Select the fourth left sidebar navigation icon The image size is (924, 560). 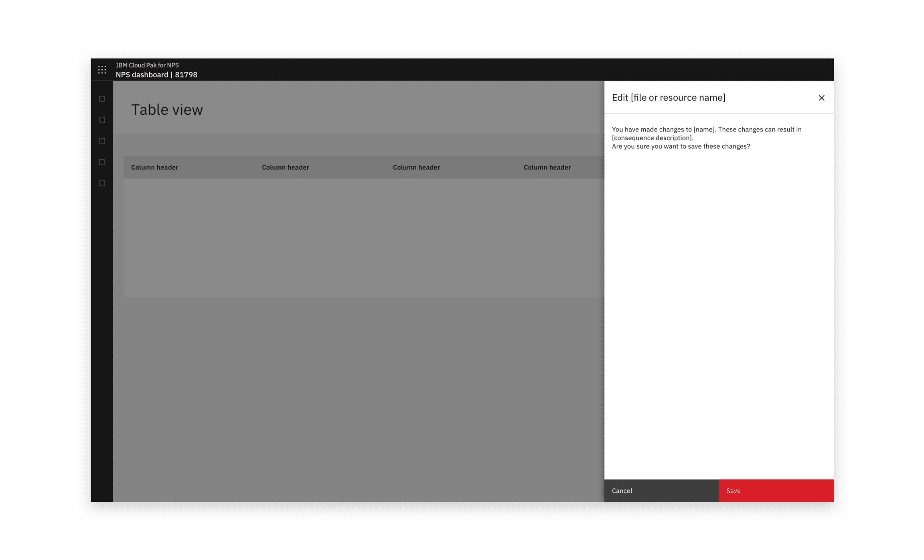coord(102,162)
